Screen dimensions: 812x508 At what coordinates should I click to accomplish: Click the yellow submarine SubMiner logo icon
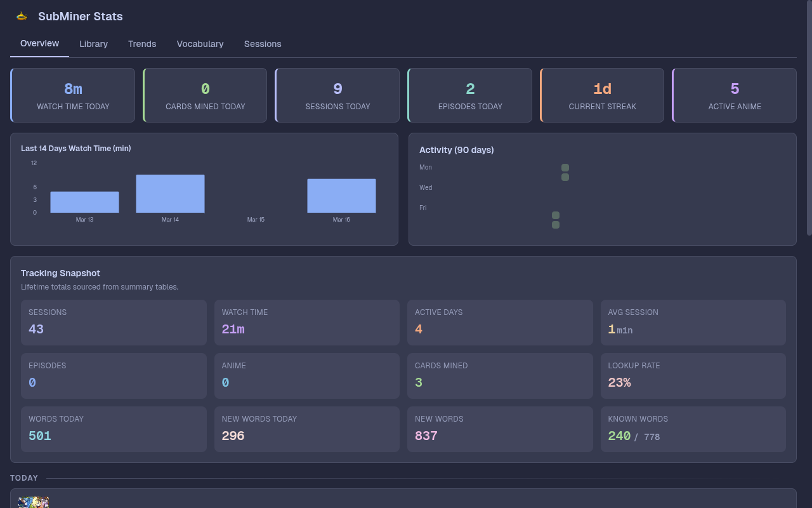(x=22, y=16)
